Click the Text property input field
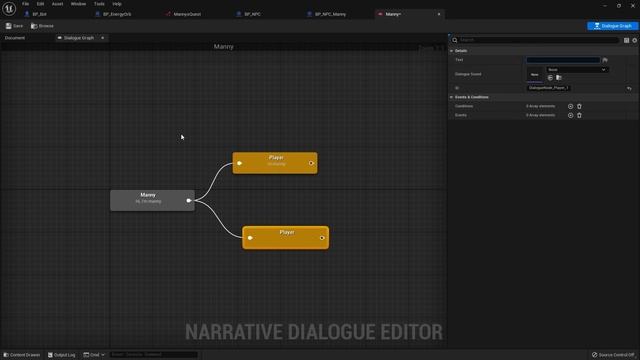Image resolution: width=640 pixels, height=360 pixels. click(x=563, y=60)
